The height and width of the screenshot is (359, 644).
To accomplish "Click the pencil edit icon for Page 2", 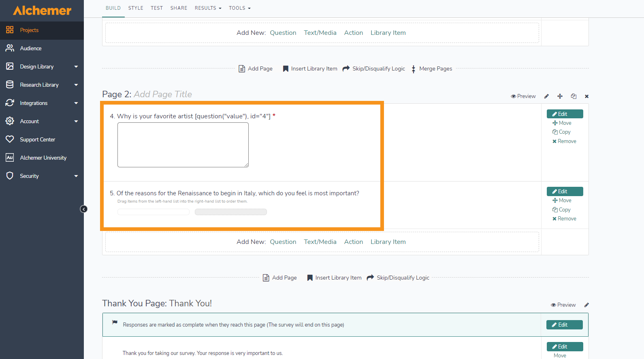I will coord(546,96).
